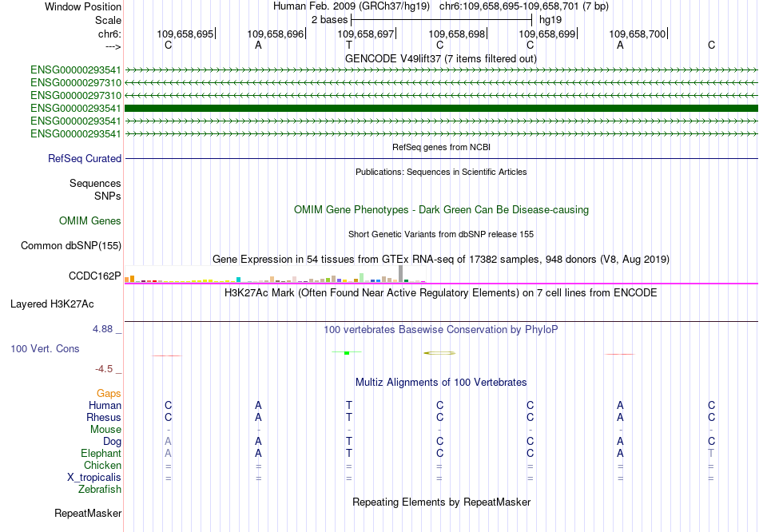Open the 100 Vert. Cons track label
The height and width of the screenshot is (532, 759).
tap(45, 348)
